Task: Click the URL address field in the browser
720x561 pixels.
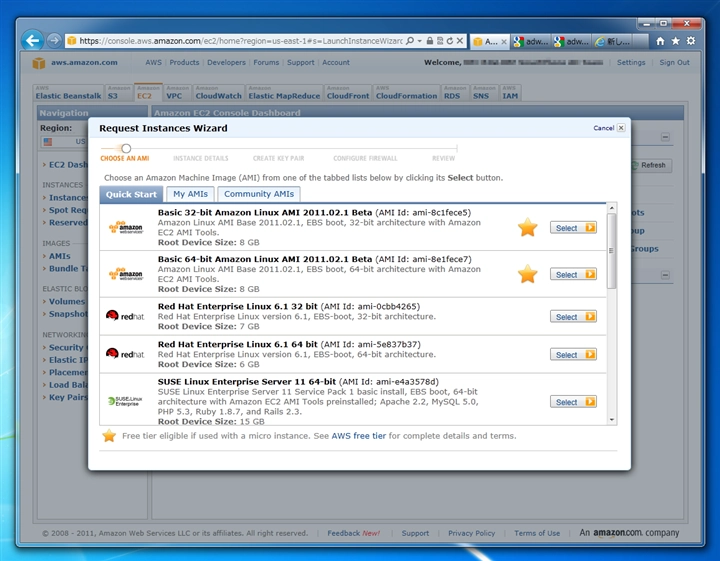Action: coord(240,41)
